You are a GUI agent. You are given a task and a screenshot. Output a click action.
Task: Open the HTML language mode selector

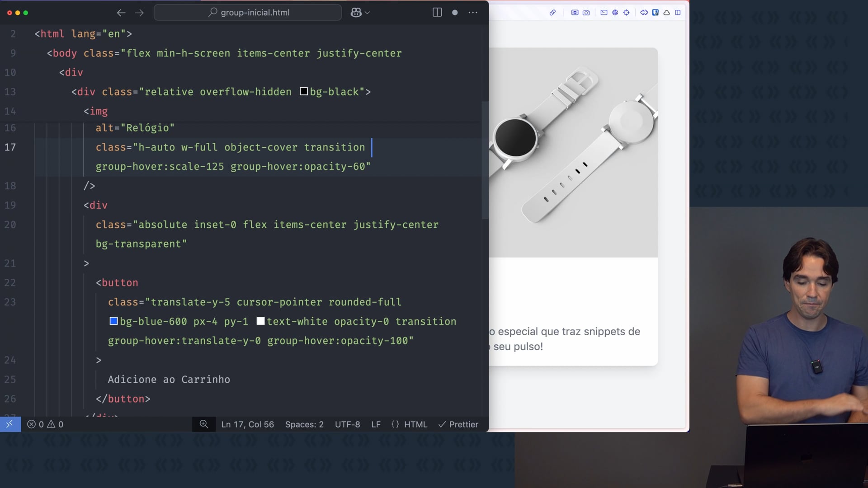[x=409, y=424]
